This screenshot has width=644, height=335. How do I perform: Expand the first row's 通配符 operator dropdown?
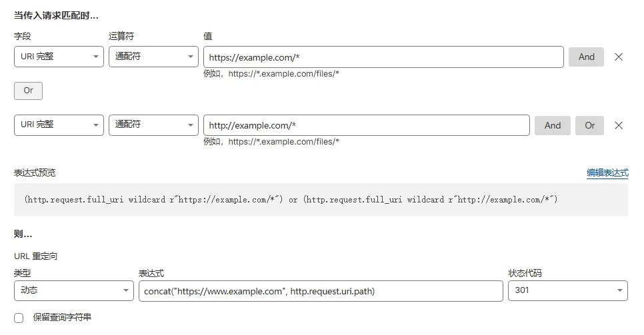click(x=153, y=57)
